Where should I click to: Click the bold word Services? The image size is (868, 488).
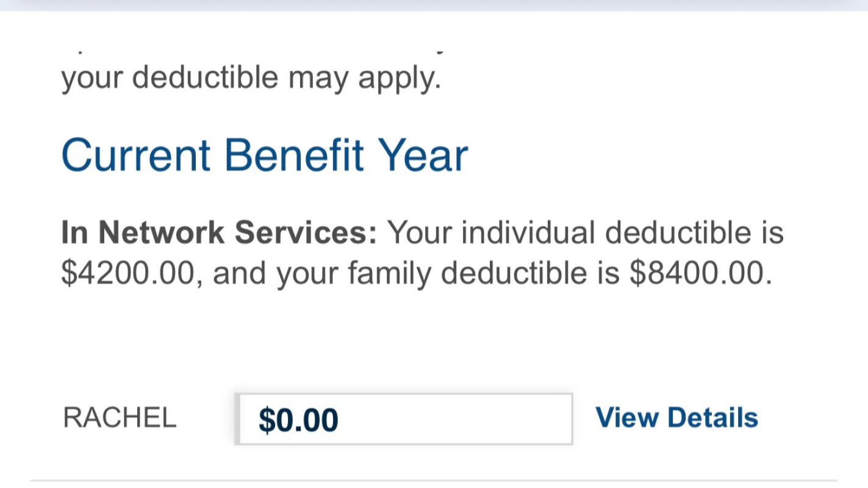tap(306, 232)
